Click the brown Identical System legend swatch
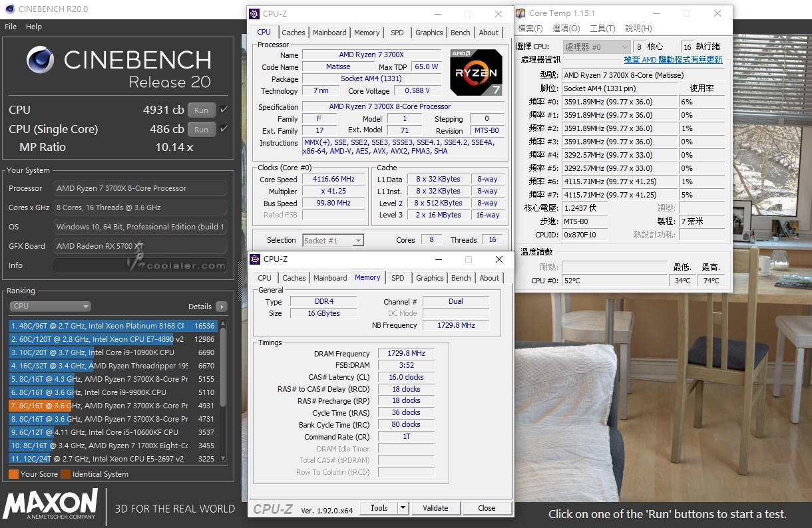Screen dimensions: 812x528 (x=65, y=474)
